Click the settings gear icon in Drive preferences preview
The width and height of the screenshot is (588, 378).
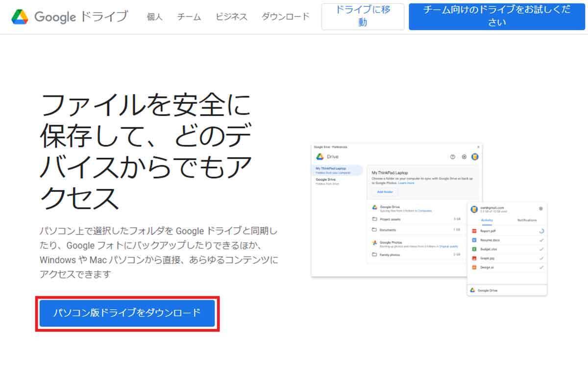pos(464,157)
